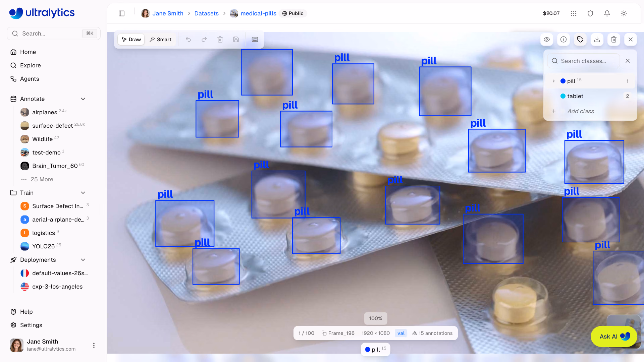This screenshot has width=644, height=362.
Task: Click the $20.07 balance
Action: [x=551, y=13]
